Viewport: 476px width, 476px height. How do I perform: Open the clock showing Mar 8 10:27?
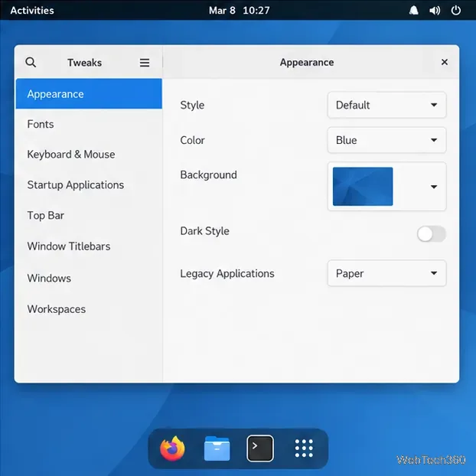coord(240,10)
